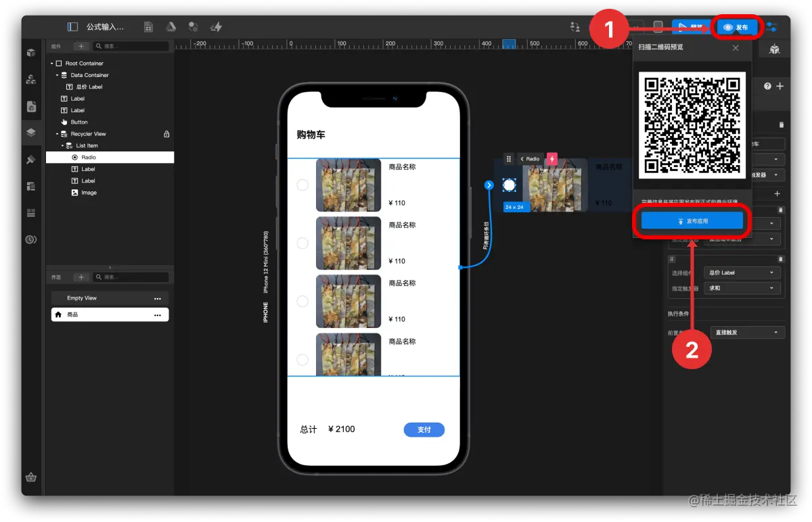
Task: Open the more menu for 商品 page
Action: click(x=158, y=315)
